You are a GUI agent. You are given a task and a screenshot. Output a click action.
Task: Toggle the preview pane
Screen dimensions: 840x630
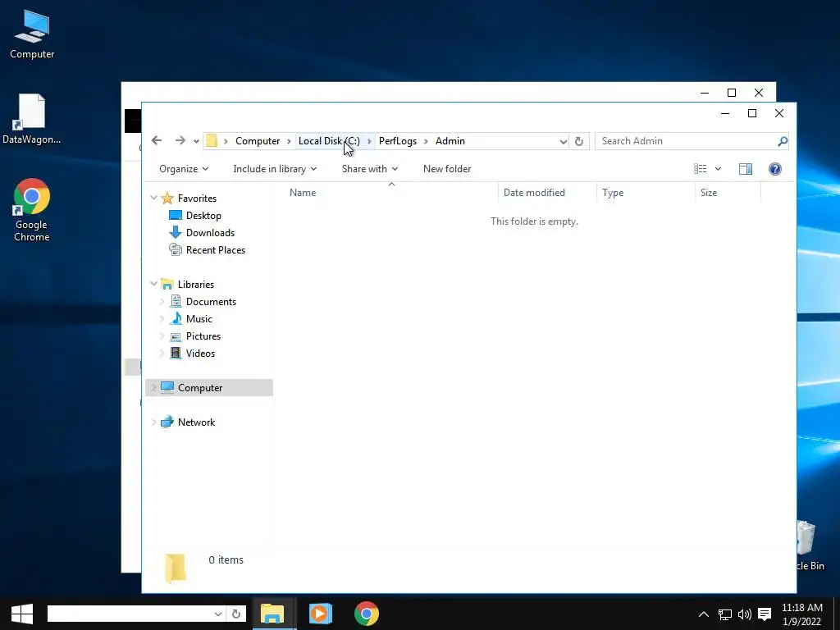point(745,169)
